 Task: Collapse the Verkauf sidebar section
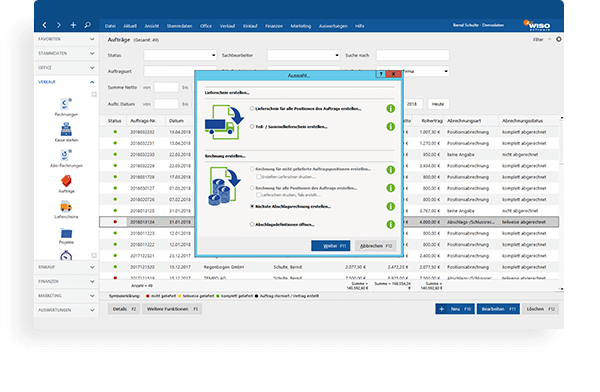click(66, 82)
